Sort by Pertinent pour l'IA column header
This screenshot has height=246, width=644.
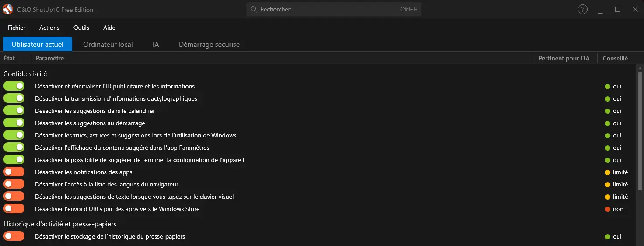tap(565, 58)
